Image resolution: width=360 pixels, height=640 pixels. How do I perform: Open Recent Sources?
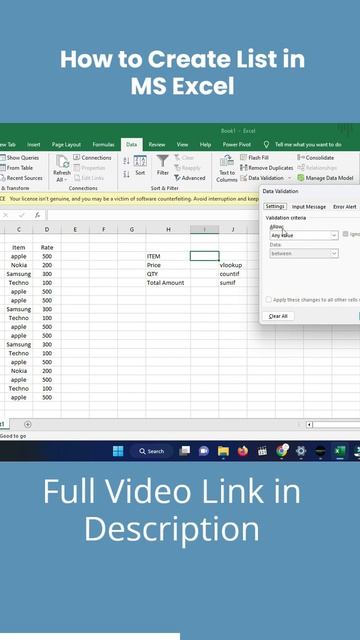pos(21,178)
